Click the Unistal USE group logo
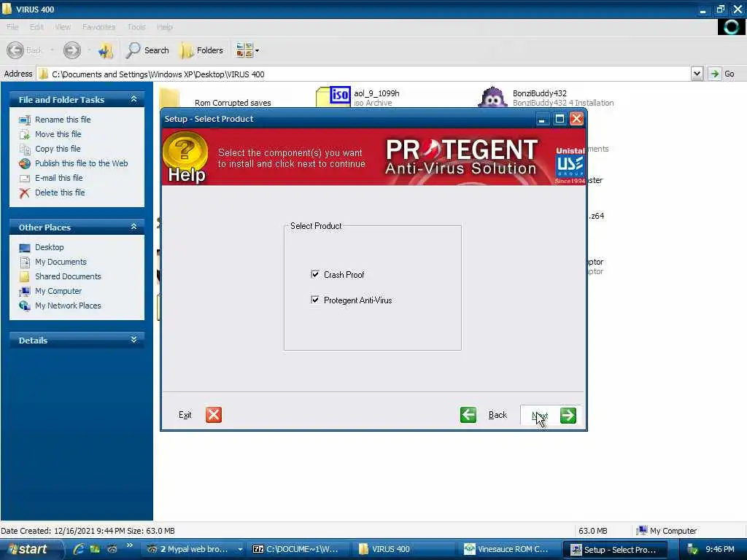 [570, 166]
